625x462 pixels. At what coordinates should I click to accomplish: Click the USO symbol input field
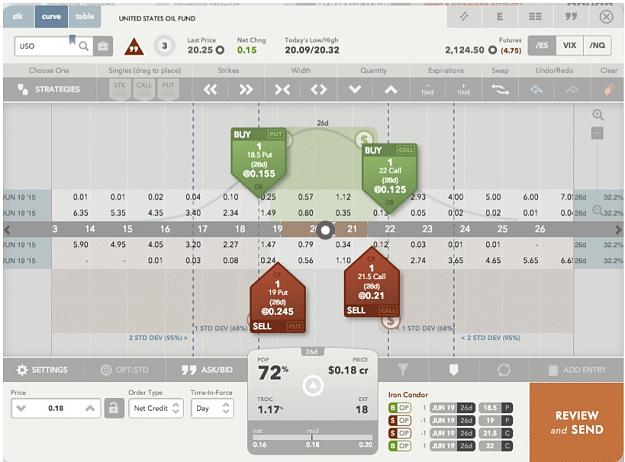coord(45,46)
